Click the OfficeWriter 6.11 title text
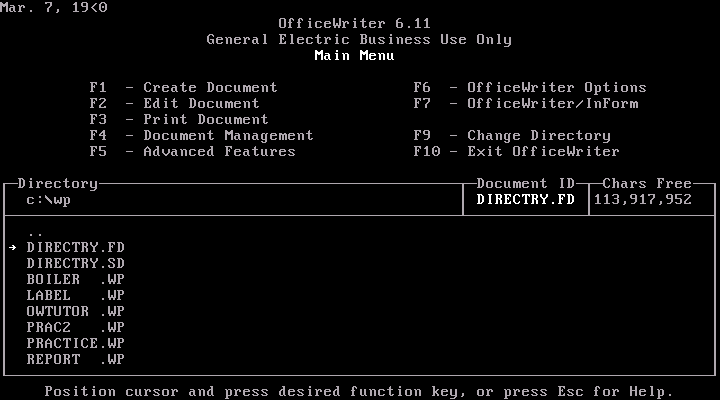Image resolution: width=720 pixels, height=400 pixels. (x=354, y=23)
